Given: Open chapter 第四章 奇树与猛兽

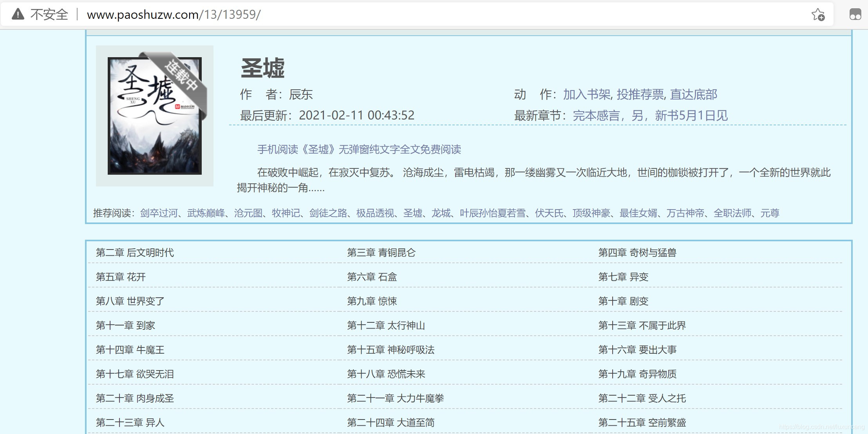Looking at the screenshot, I should [x=637, y=253].
